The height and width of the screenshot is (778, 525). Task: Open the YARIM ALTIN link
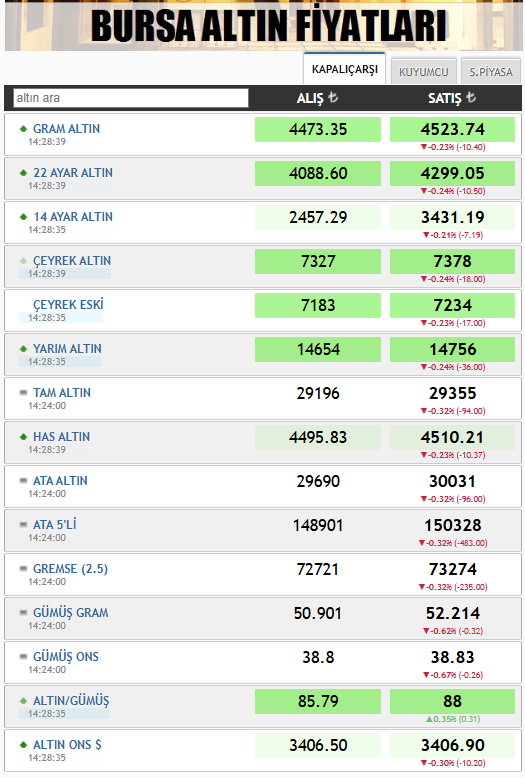tap(67, 349)
